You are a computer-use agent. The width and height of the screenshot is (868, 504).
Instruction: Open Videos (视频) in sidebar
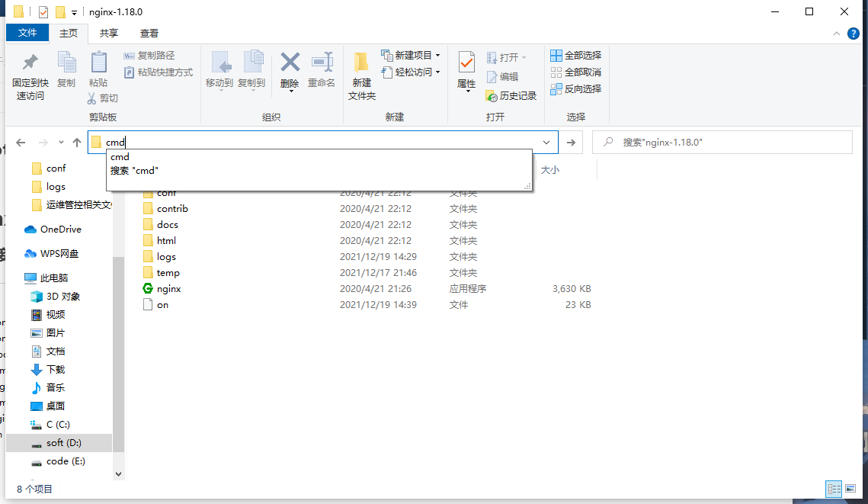coord(56,315)
